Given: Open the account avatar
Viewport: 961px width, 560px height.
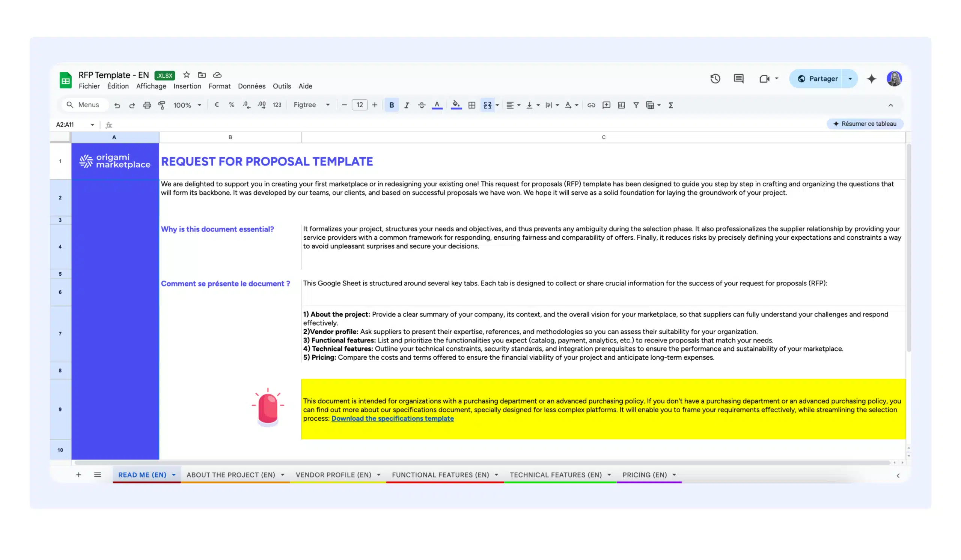Looking at the screenshot, I should (x=894, y=78).
